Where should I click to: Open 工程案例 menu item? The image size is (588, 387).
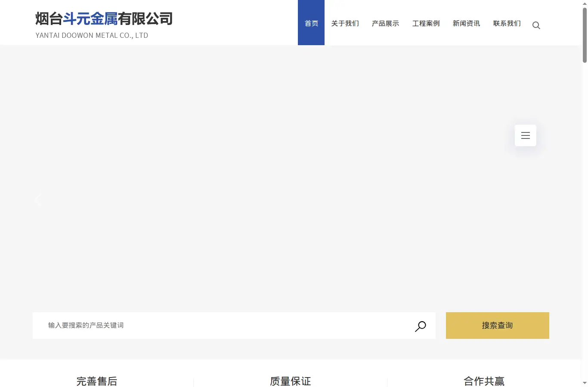tap(426, 23)
